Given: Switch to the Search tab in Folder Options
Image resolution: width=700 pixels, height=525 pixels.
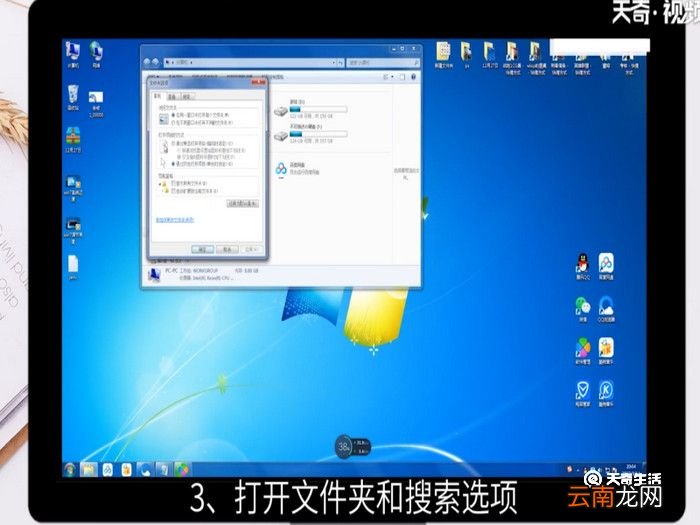Looking at the screenshot, I should coord(187,96).
